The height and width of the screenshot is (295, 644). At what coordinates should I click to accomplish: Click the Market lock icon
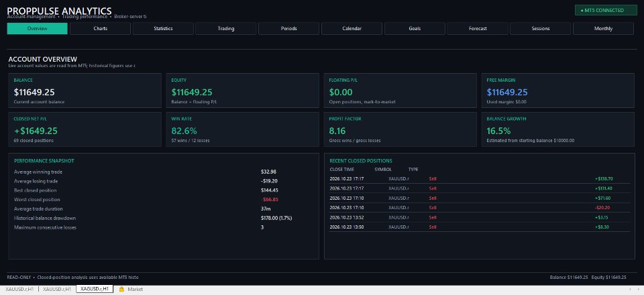121,289
